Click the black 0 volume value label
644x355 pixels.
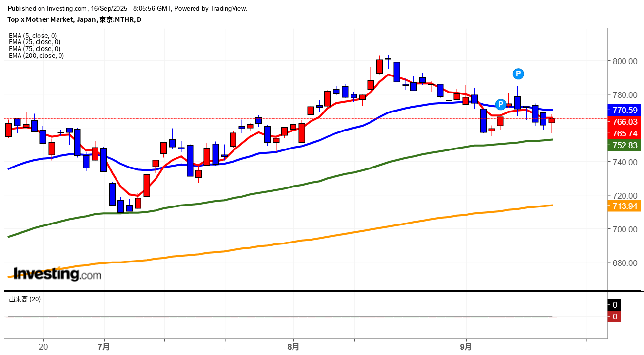[615, 305]
